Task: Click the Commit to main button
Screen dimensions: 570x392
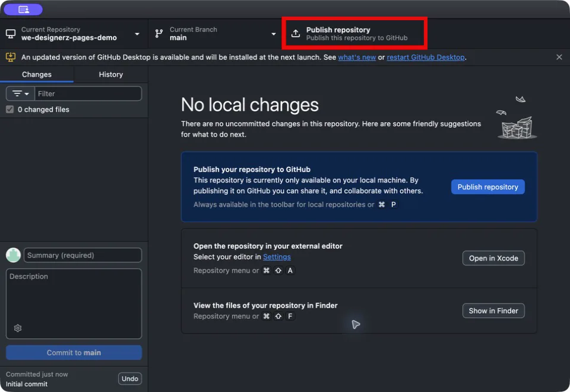Action: [74, 353]
